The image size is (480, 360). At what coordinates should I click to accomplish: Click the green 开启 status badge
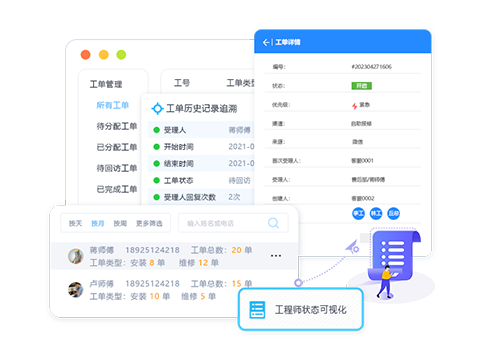[x=361, y=86]
